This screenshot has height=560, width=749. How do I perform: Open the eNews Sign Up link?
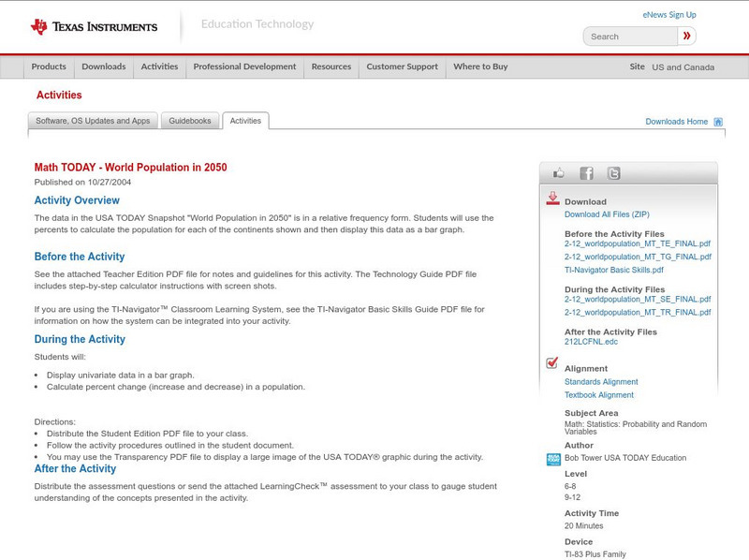(x=669, y=15)
